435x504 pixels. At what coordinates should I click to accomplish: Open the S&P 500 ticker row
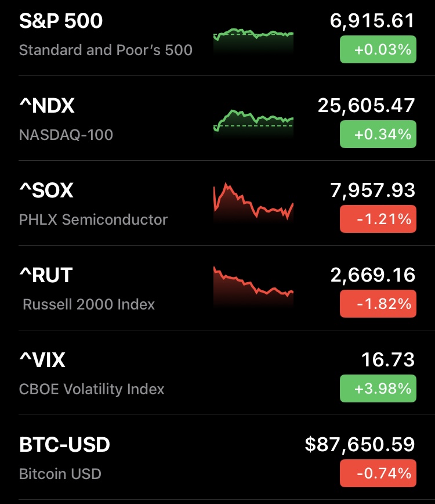point(61,21)
